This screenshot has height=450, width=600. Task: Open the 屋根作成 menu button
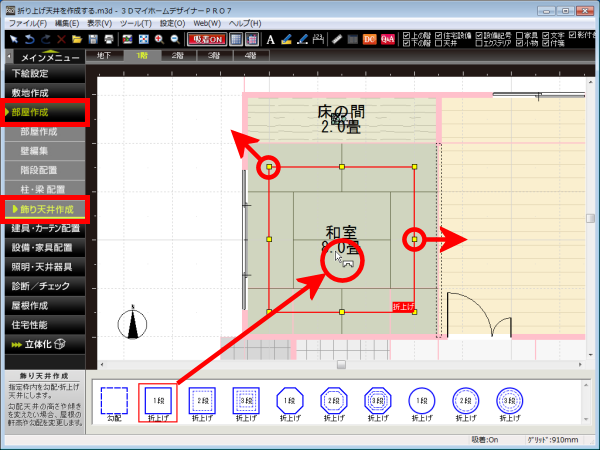(x=45, y=306)
